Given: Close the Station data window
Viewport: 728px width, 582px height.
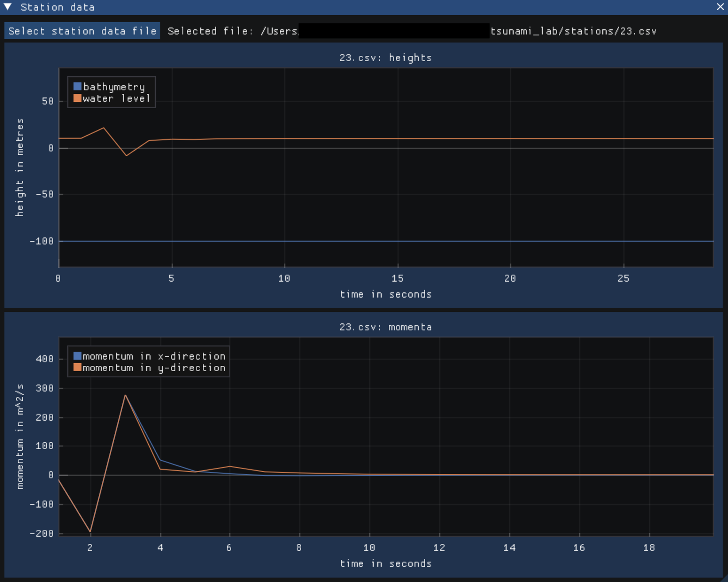Looking at the screenshot, I should click(720, 7).
